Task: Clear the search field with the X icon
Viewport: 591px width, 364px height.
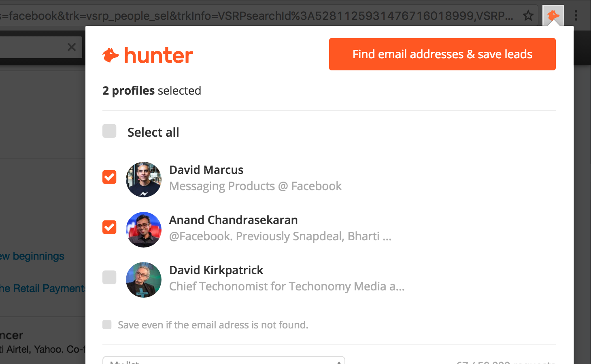Action: click(x=72, y=47)
